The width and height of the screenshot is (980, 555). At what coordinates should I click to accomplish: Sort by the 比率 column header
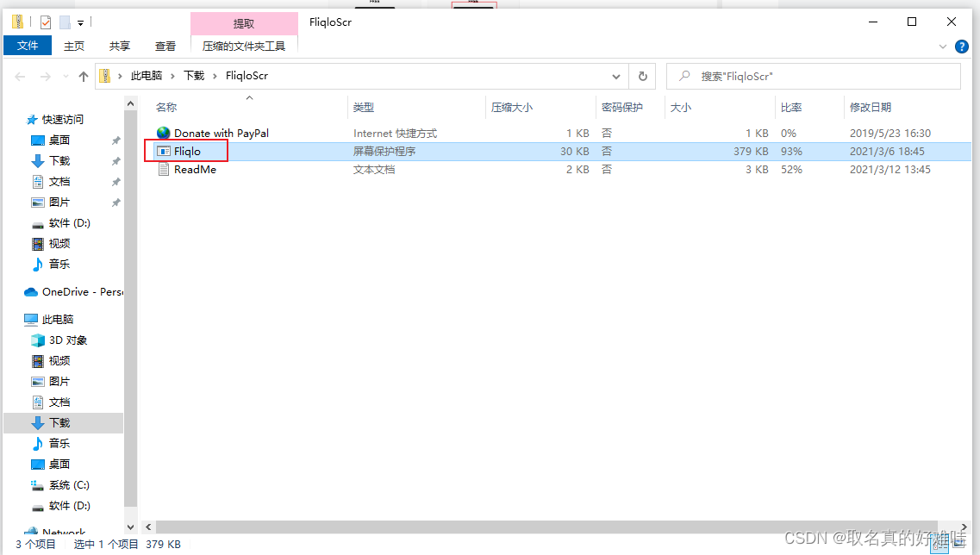click(791, 108)
